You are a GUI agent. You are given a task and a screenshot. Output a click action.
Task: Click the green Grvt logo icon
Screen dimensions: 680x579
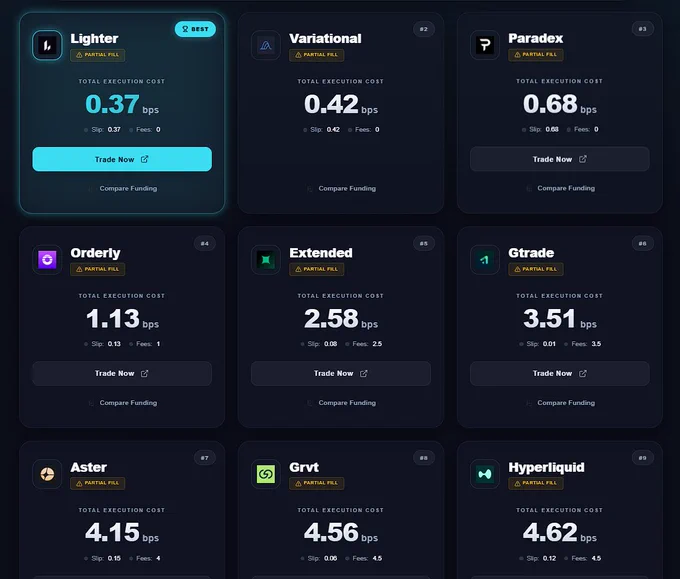[266, 474]
